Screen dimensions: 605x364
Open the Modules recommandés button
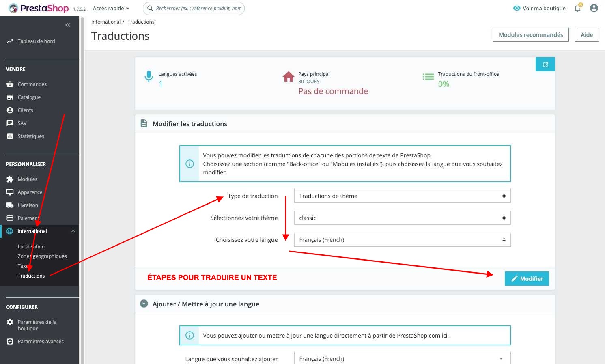pos(530,35)
